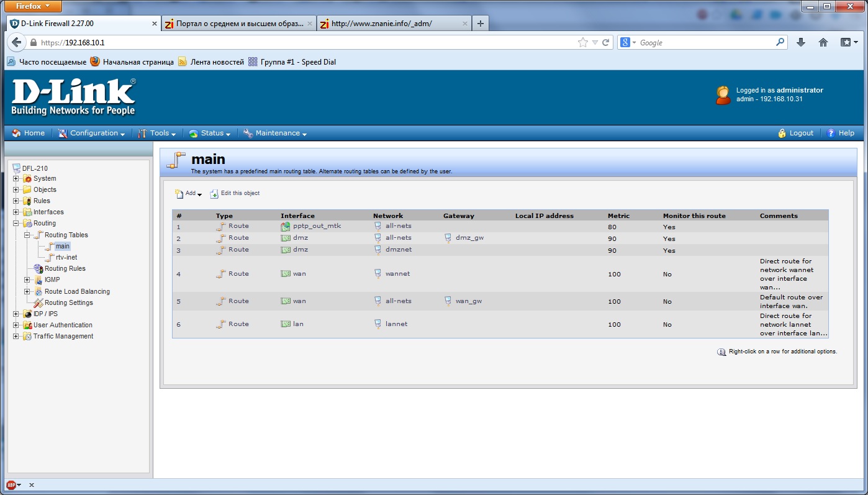The height and width of the screenshot is (495, 868).
Task: Click the Firefox back arrow button
Action: (x=16, y=42)
